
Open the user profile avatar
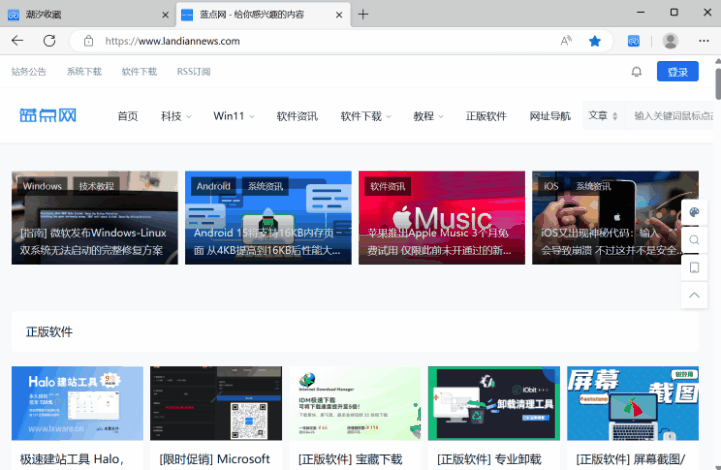pos(670,41)
